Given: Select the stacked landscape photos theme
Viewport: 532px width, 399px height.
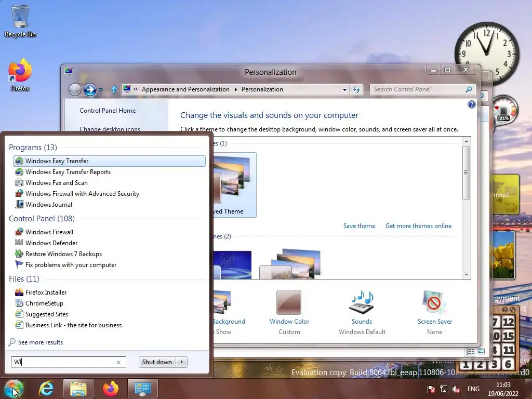Looking at the screenshot, I should click(290, 264).
